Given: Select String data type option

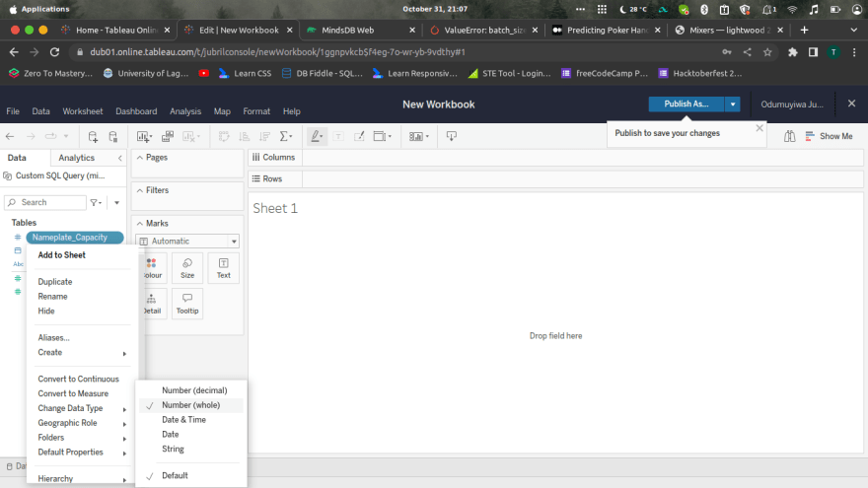Looking at the screenshot, I should point(173,449).
